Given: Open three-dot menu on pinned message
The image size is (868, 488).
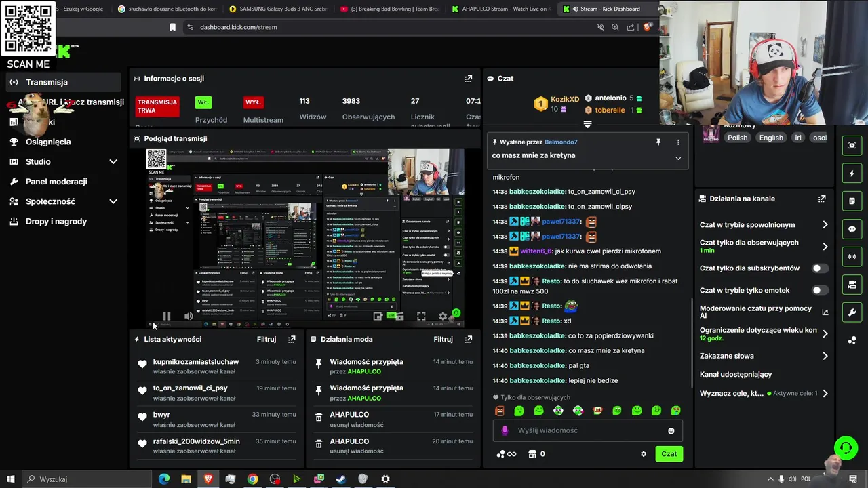Looking at the screenshot, I should (678, 142).
